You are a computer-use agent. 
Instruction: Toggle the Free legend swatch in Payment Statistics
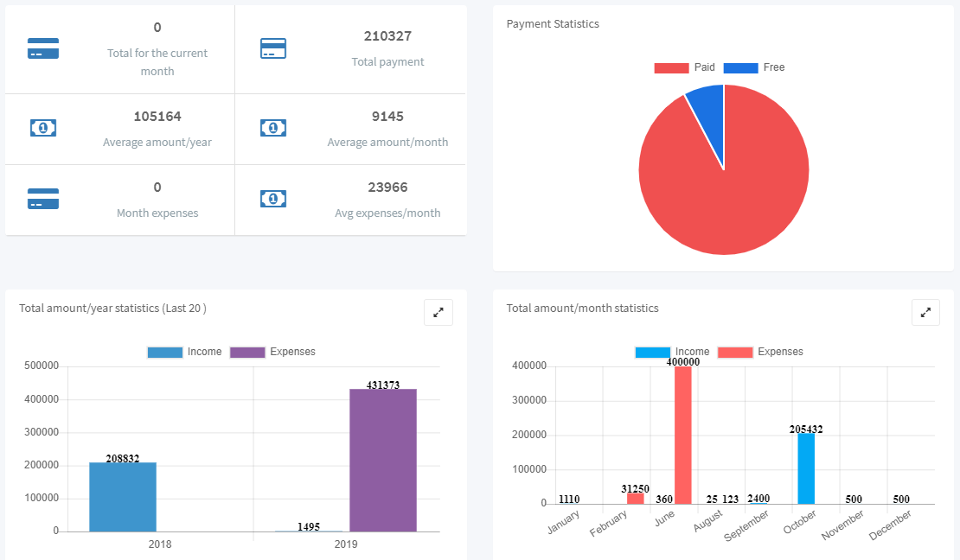click(x=740, y=68)
